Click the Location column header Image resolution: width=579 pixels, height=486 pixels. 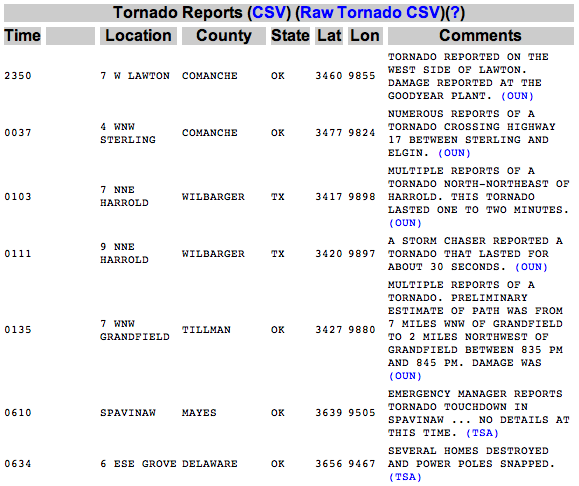click(138, 36)
